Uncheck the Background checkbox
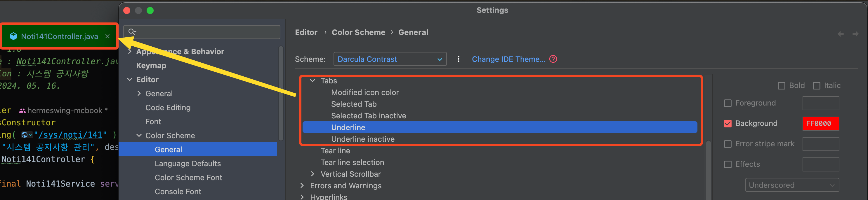Viewport: 868px width, 200px height. coord(728,124)
